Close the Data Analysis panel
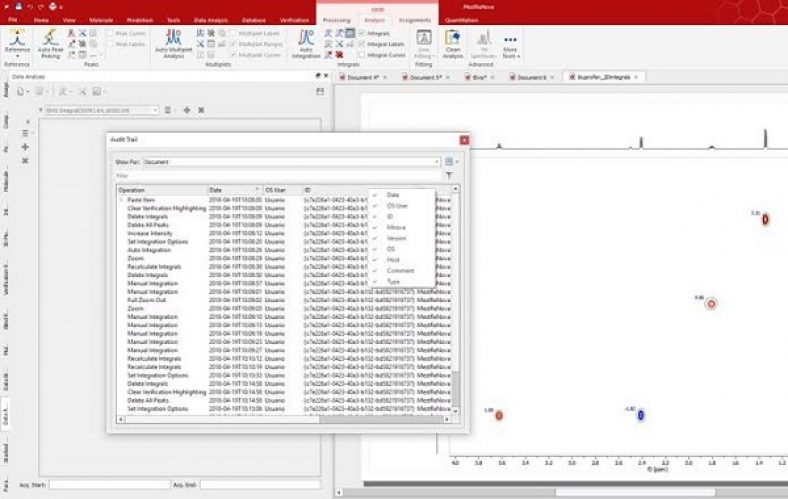This screenshot has width=788, height=499. click(x=326, y=76)
